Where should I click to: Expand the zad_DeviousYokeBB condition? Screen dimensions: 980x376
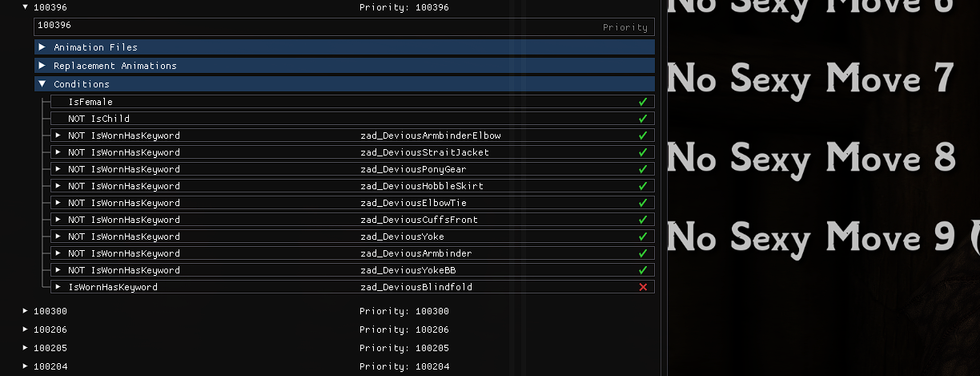coord(58,270)
